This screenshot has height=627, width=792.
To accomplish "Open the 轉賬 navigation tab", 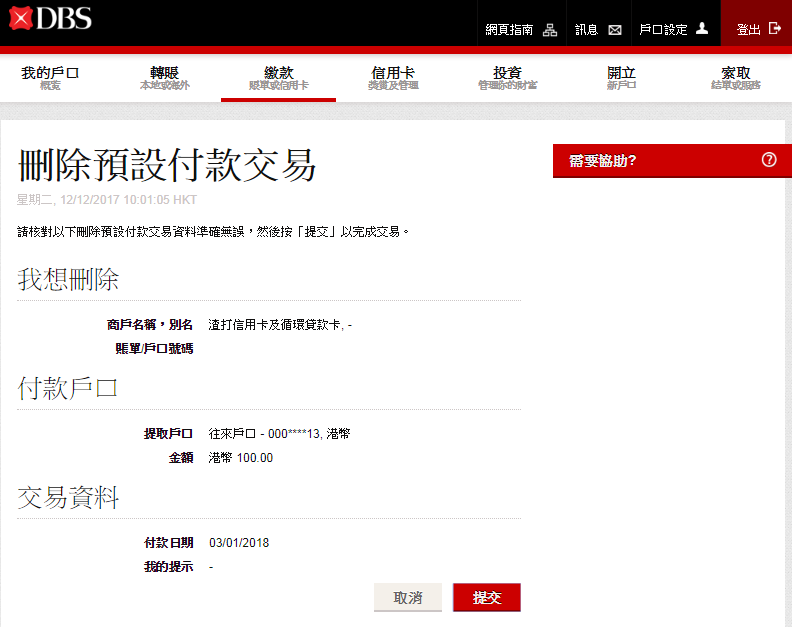I will click(164, 78).
